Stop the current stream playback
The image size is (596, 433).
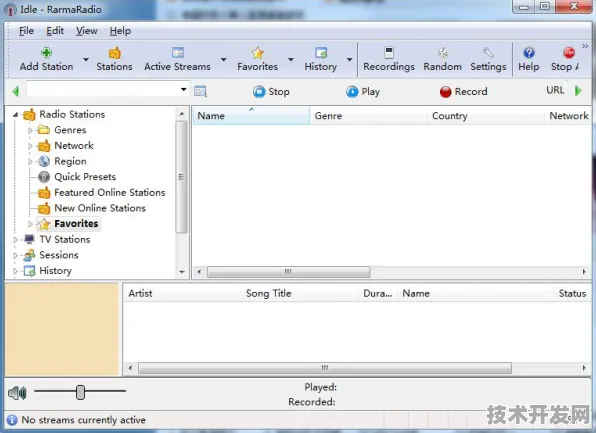[271, 92]
